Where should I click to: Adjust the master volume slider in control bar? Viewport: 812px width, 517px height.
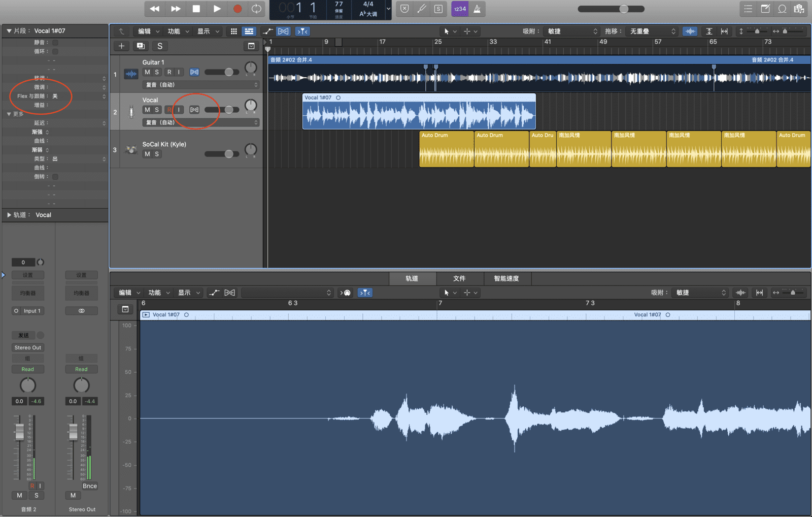[x=611, y=9]
